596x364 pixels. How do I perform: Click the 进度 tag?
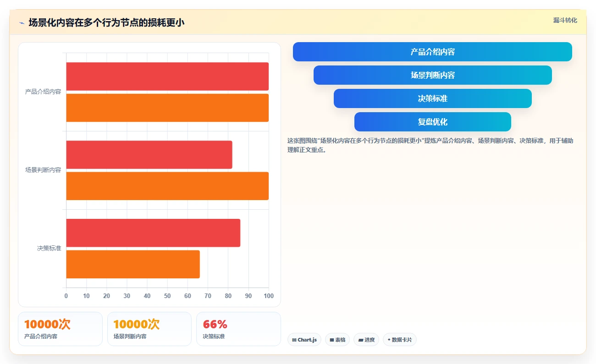pyautogui.click(x=366, y=340)
